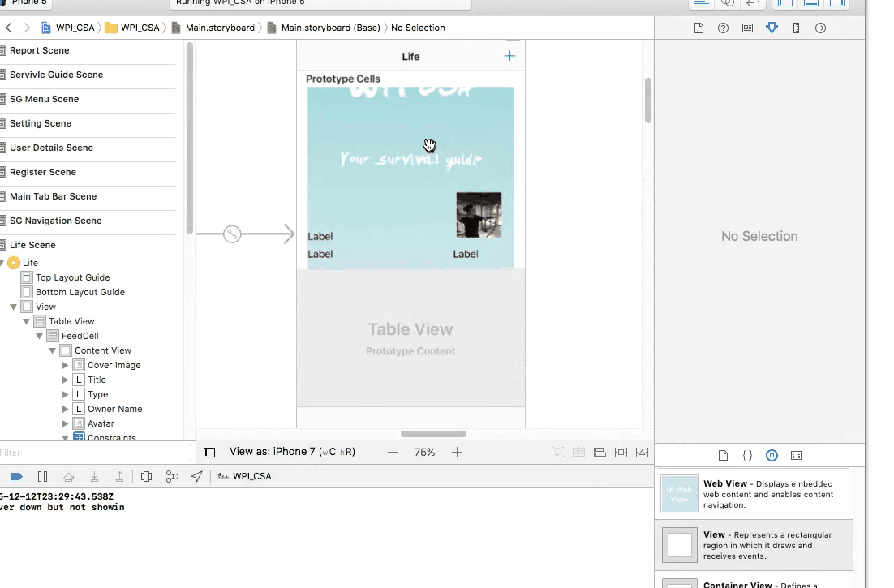Step out in the debugger
894x588 pixels.
click(120, 476)
